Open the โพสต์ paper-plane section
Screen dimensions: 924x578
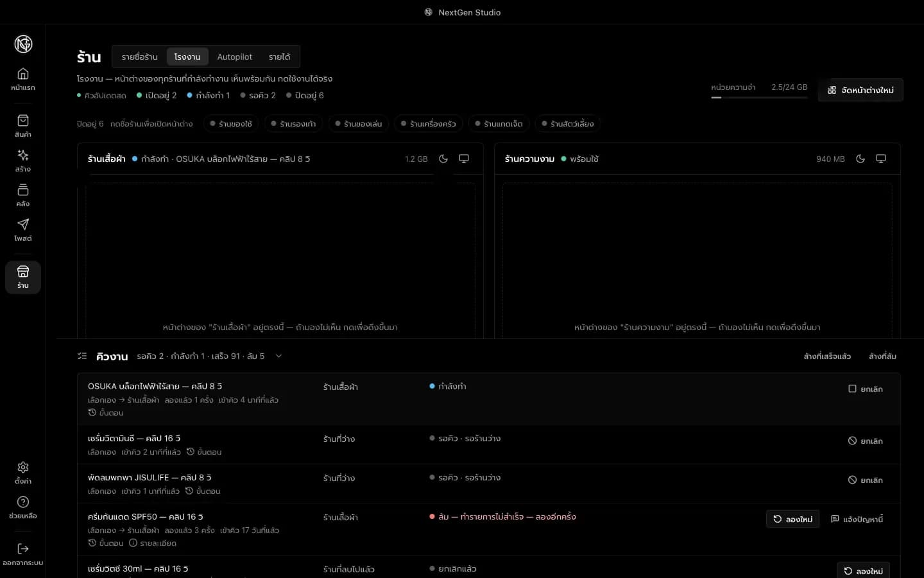23,230
